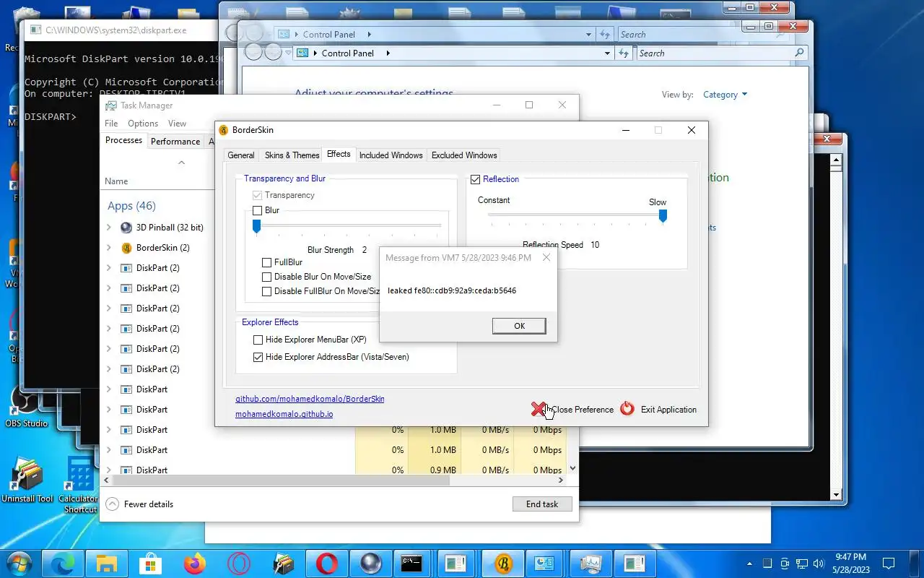Open the notification center icon
The height and width of the screenshot is (578, 924).
point(889,564)
